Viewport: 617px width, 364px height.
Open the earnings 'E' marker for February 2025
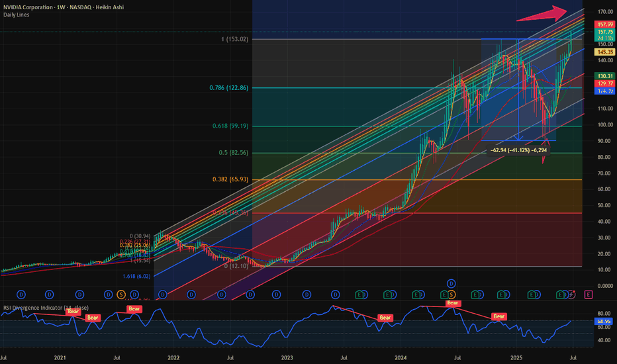tap(531, 295)
